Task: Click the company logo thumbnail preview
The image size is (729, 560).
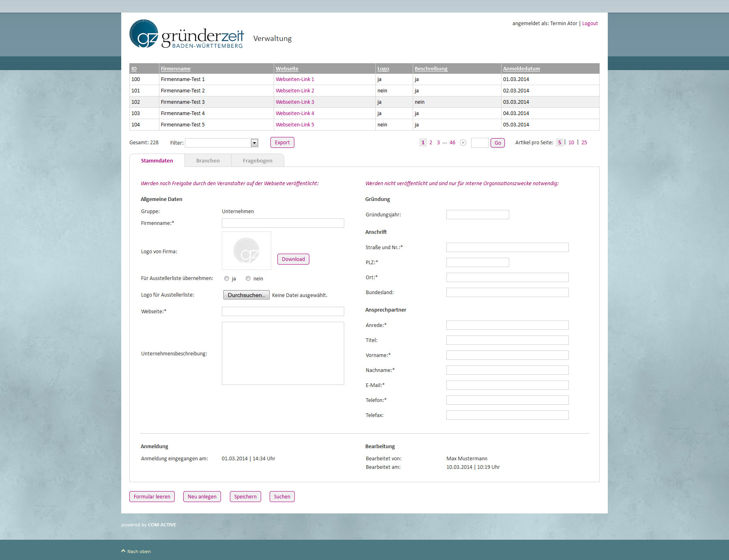Action: [247, 251]
